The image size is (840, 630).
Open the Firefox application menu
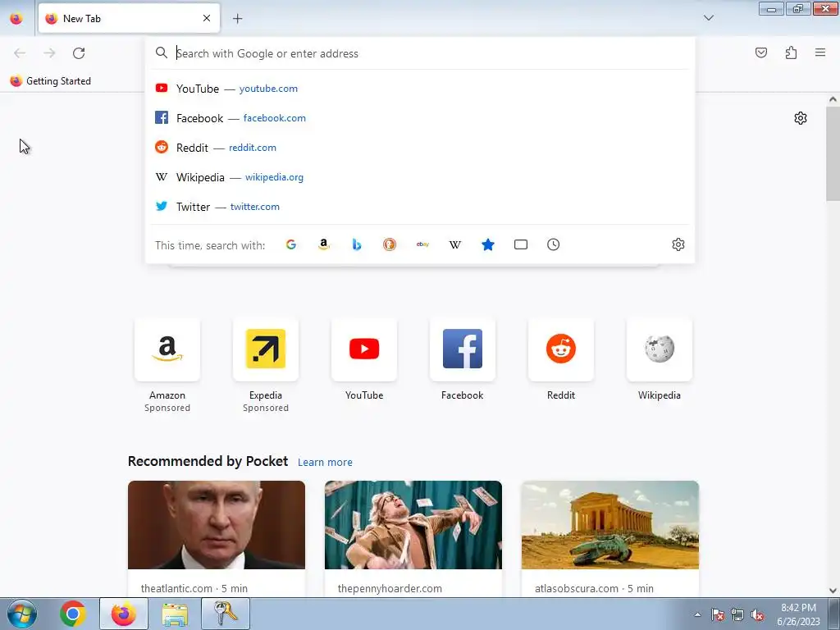click(820, 52)
